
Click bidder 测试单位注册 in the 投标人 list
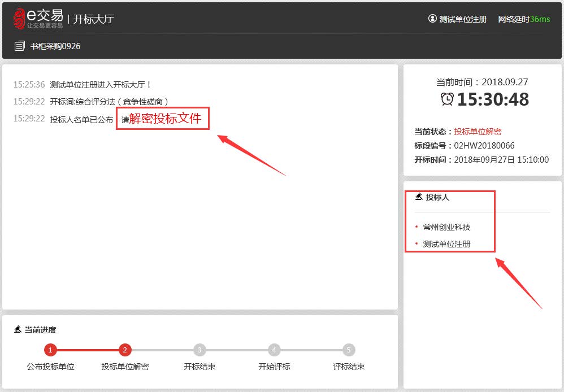coord(447,244)
